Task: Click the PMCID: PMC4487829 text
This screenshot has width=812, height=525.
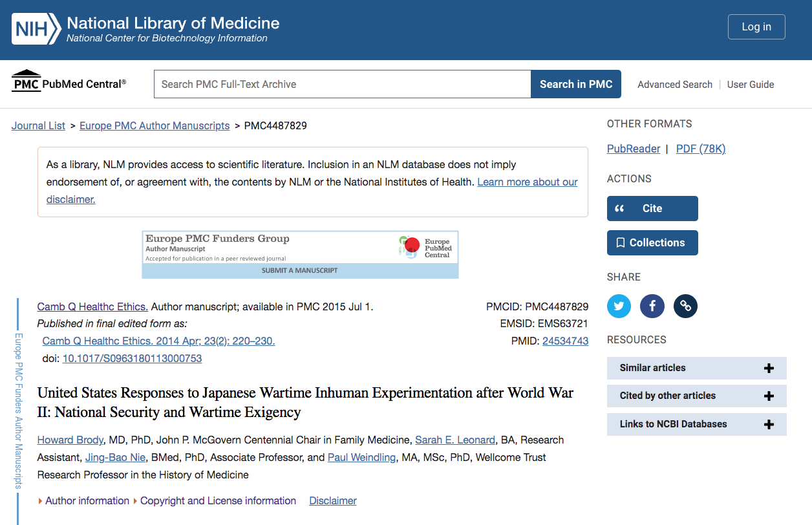Action: coord(537,306)
